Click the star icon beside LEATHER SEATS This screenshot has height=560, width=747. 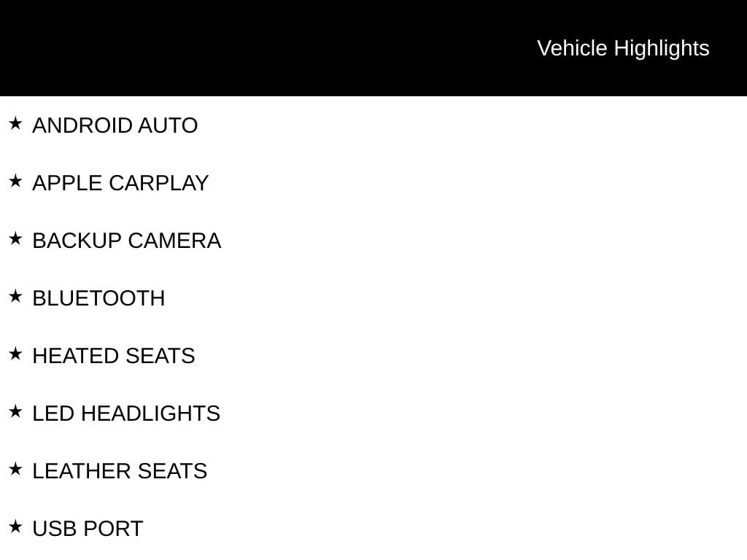pyautogui.click(x=15, y=469)
